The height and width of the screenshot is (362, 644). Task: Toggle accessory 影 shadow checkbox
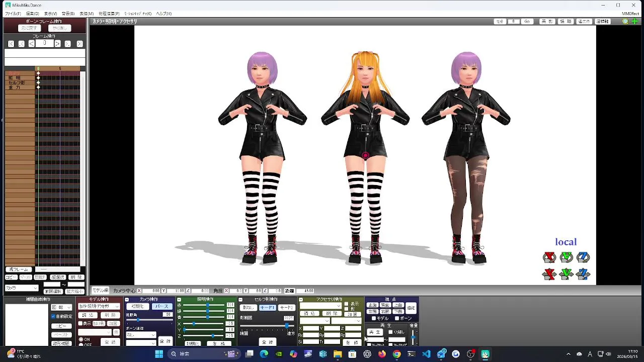pos(346,309)
